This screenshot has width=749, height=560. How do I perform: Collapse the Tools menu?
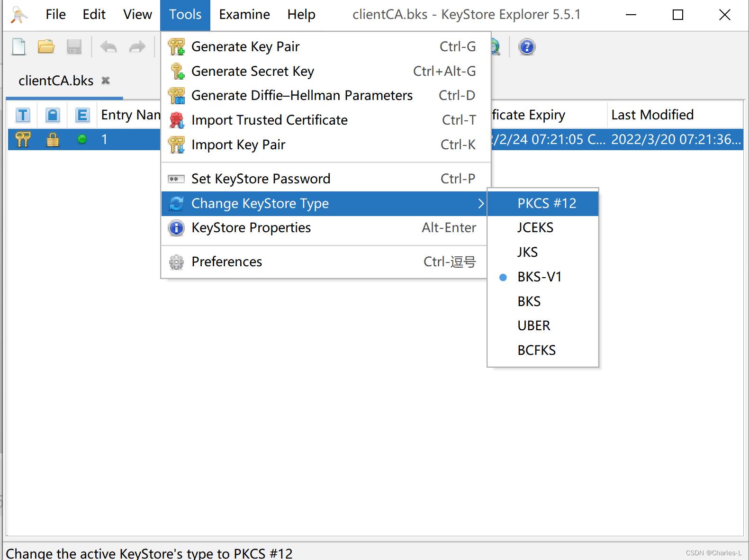185,15
